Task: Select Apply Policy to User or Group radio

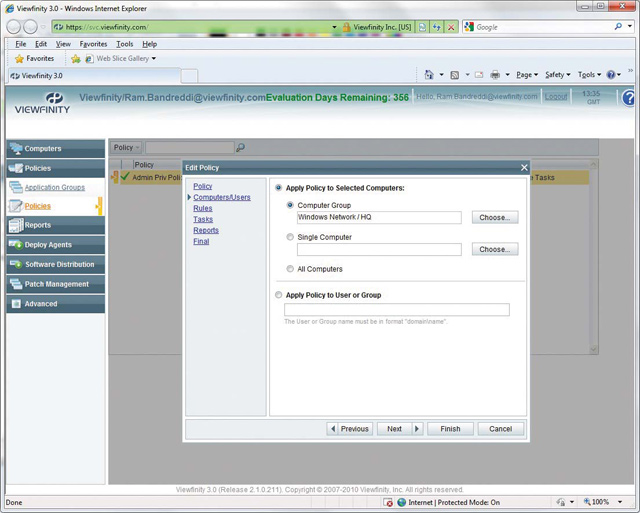Action: [x=278, y=295]
